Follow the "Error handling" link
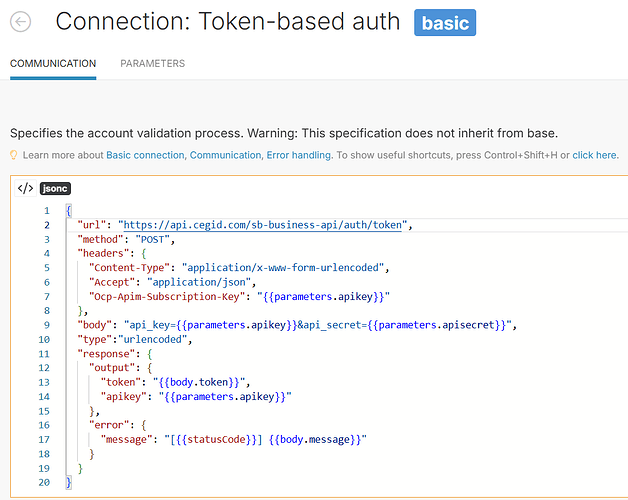628x500 pixels. (x=298, y=155)
